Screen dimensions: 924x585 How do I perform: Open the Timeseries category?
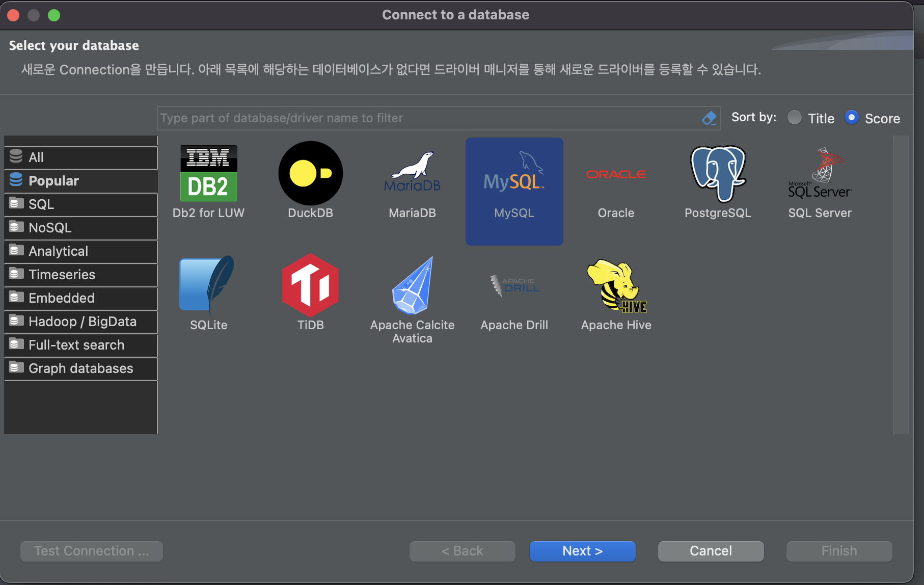coord(81,275)
